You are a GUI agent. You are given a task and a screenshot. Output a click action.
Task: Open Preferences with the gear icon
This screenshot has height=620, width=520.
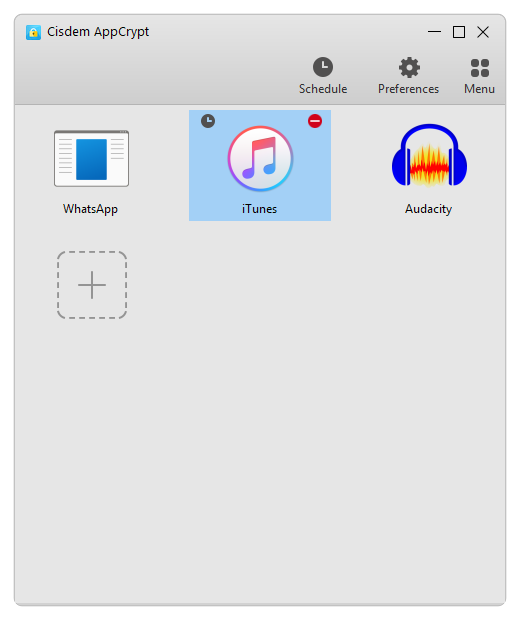(x=408, y=76)
